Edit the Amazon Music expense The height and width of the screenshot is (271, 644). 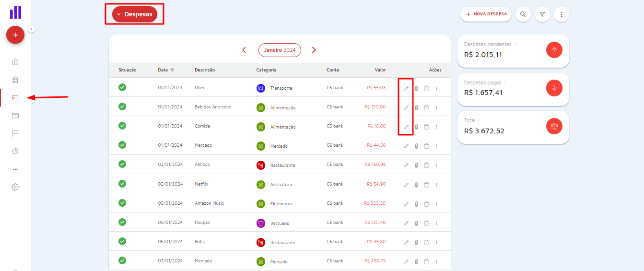coord(406,204)
